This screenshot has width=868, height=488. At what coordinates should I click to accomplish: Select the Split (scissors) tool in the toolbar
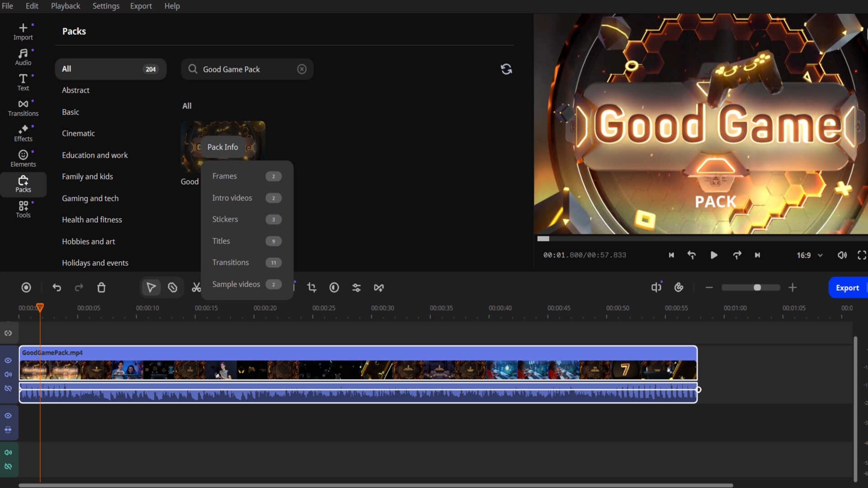coord(196,287)
